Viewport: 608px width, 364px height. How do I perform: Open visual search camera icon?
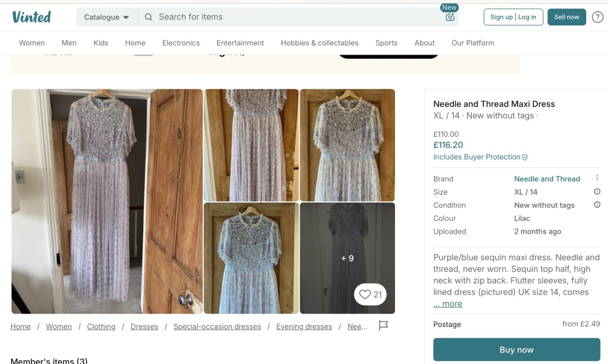point(450,18)
